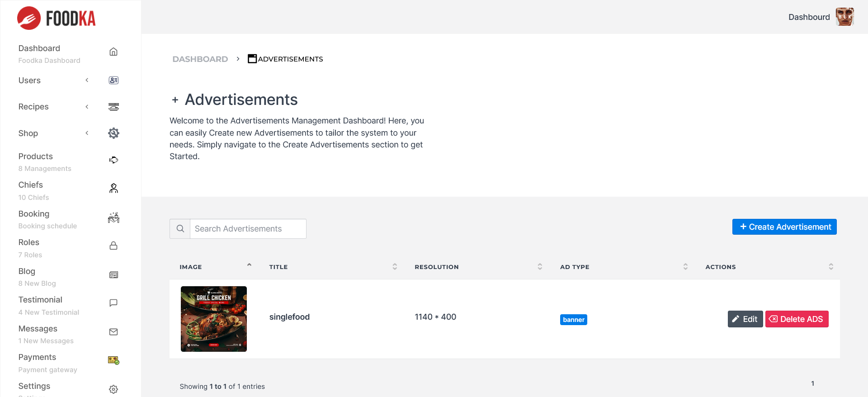Viewport: 868px width, 397px height.
Task: Open the Blog menu item
Action: click(x=27, y=271)
